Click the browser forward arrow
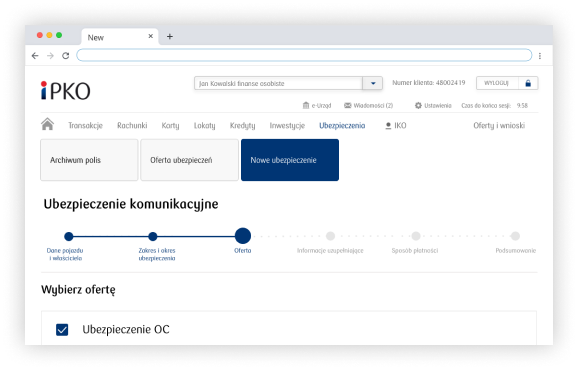578x370 pixels. click(x=50, y=56)
